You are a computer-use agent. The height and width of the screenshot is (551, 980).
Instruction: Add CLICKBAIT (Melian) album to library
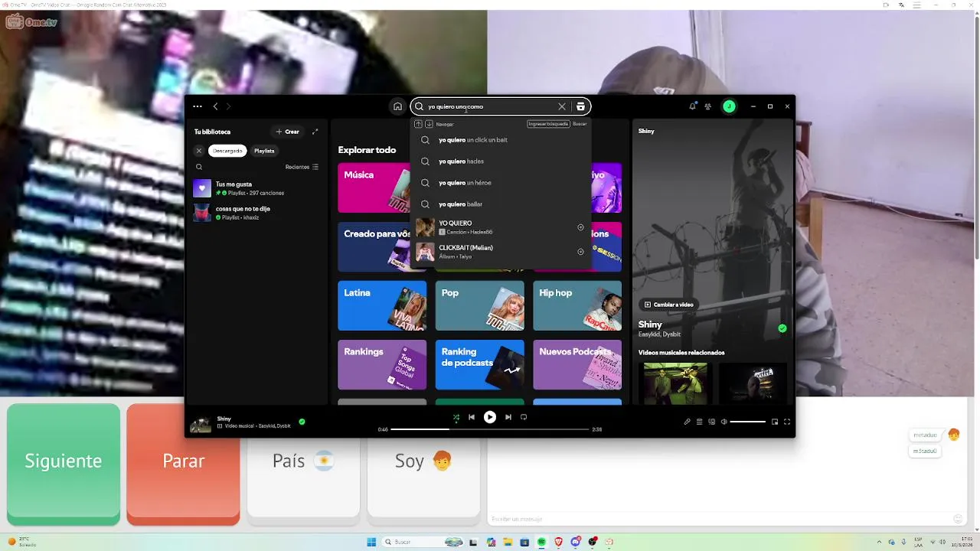point(580,252)
